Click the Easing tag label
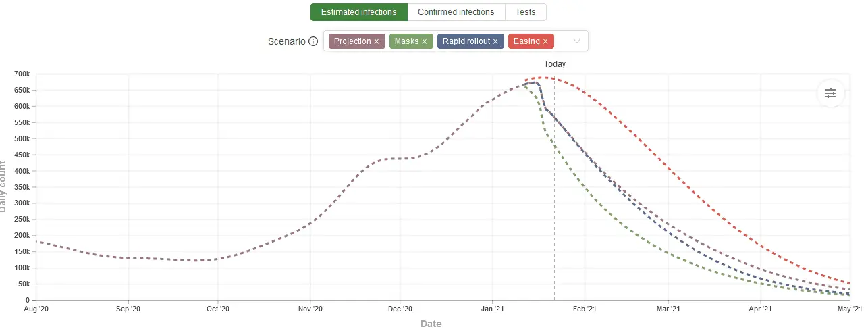Image resolution: width=868 pixels, height=331 pixels. tap(526, 41)
